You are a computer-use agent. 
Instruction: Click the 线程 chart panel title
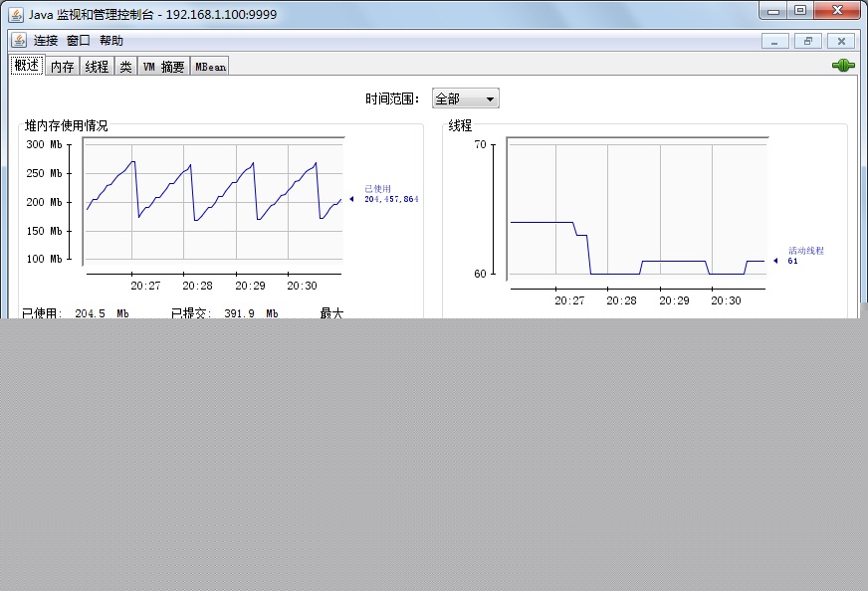[x=460, y=125]
